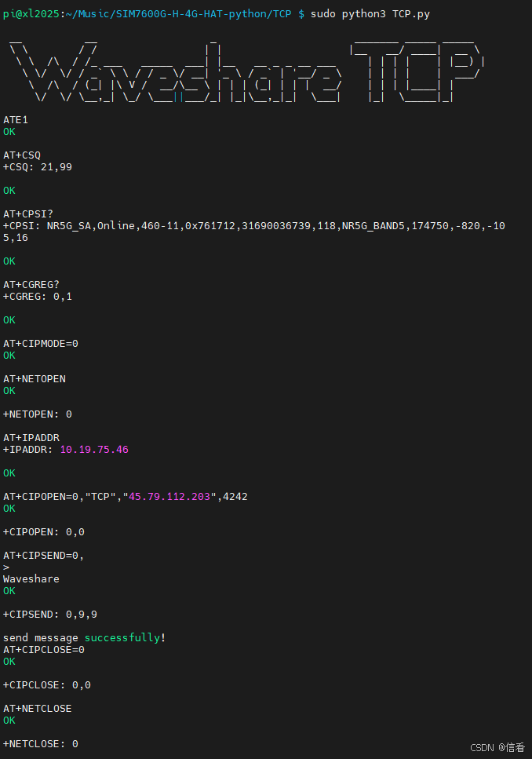Click the magenta IP 10.19.75.46
The image size is (532, 759).
94,450
